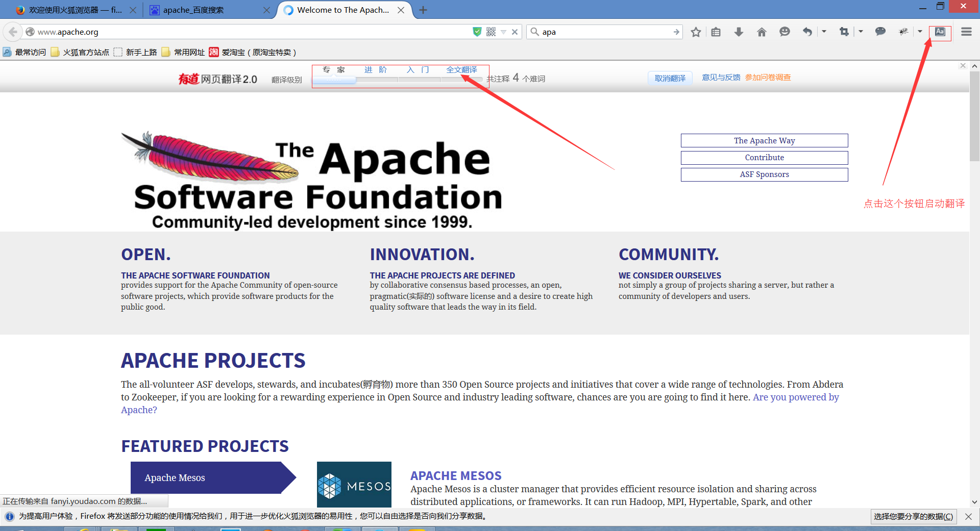This screenshot has height=531, width=980.
Task: Expand the address bar history dropdown arrow
Action: [x=503, y=32]
